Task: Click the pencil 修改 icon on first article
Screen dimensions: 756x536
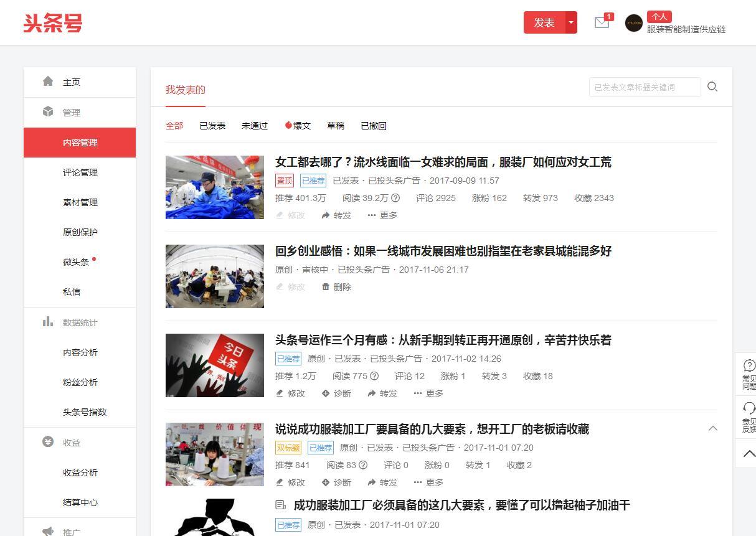Action: [x=281, y=215]
